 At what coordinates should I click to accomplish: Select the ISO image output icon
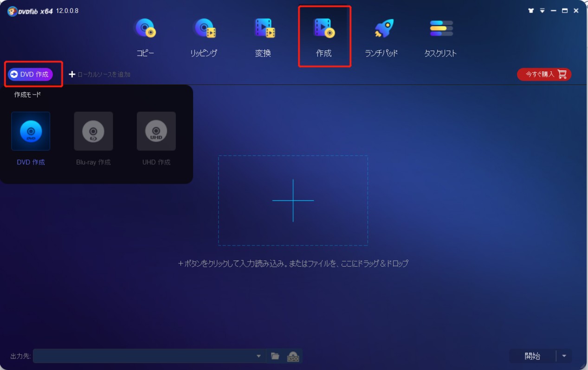[293, 356]
